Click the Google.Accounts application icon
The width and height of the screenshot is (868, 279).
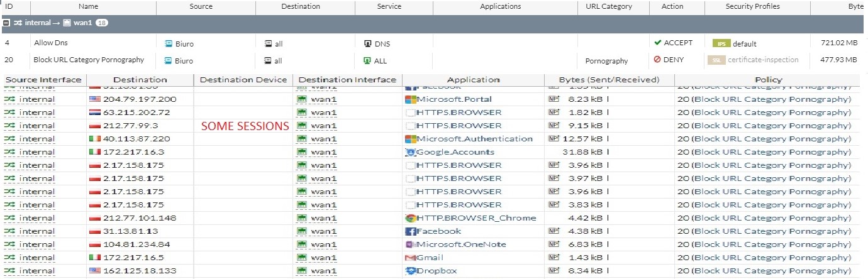411,152
